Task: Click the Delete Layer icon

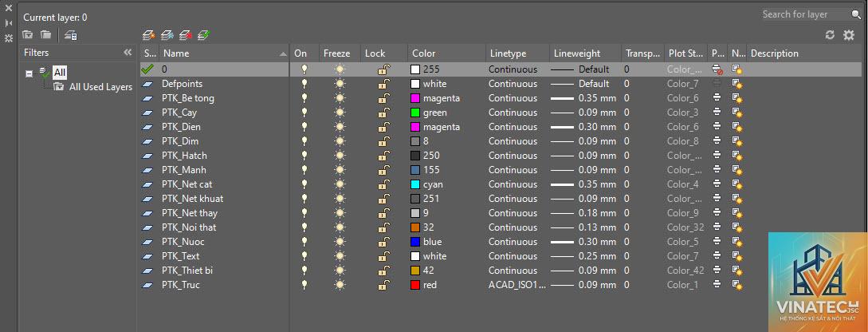Action: point(186,35)
